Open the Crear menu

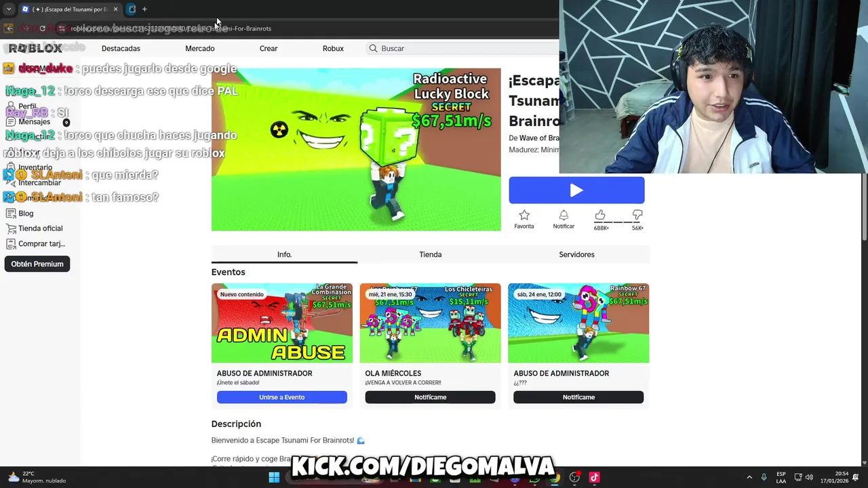point(269,48)
